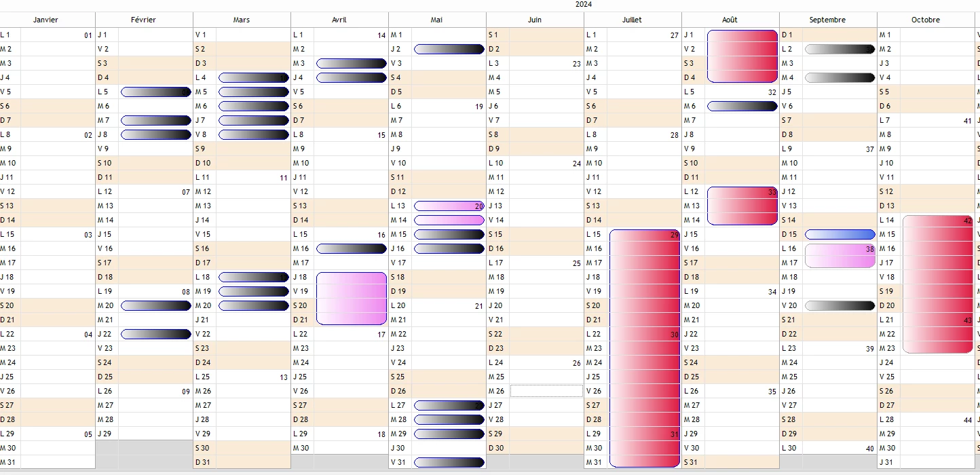Select the long red block in Juillet
This screenshot has width=980, height=475.
tap(645, 348)
